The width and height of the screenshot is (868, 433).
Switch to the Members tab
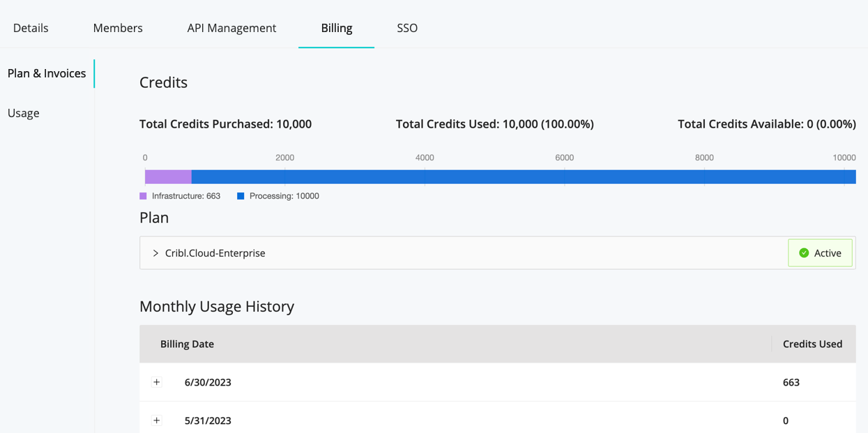pos(118,28)
